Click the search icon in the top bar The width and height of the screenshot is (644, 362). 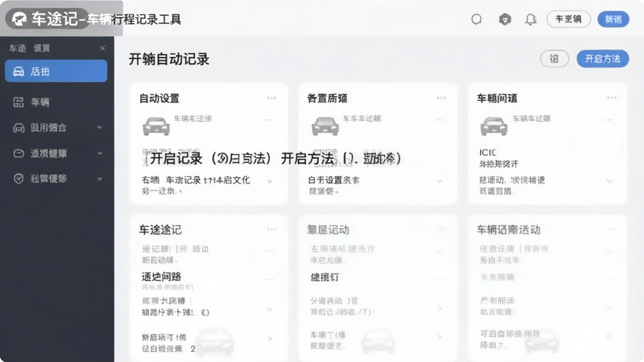(x=477, y=19)
